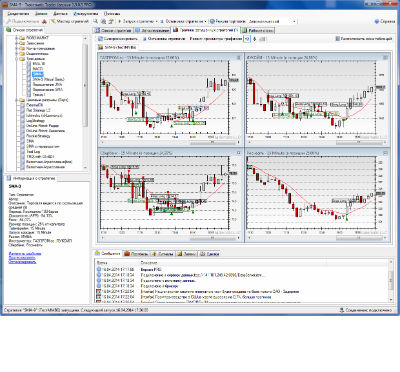Click the horizontal scrollbar under top-left chart
This screenshot has width=400, height=372.
pyautogui.click(x=170, y=142)
